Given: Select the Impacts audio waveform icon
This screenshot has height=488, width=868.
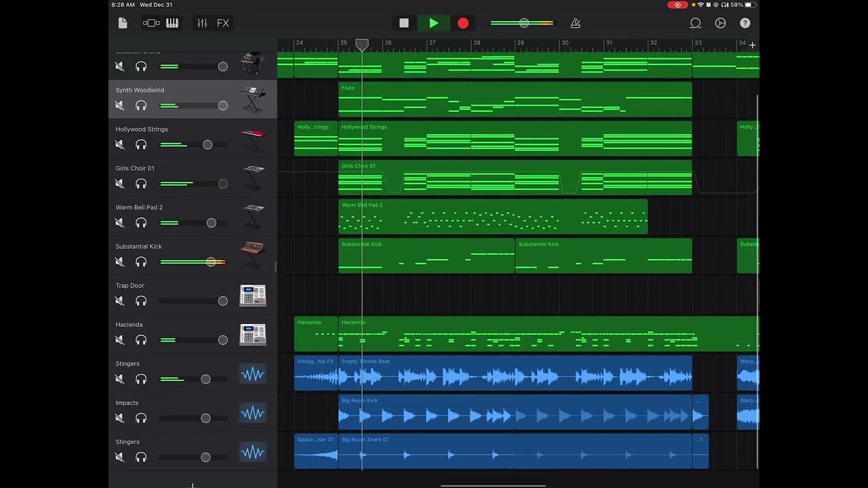Looking at the screenshot, I should (253, 413).
